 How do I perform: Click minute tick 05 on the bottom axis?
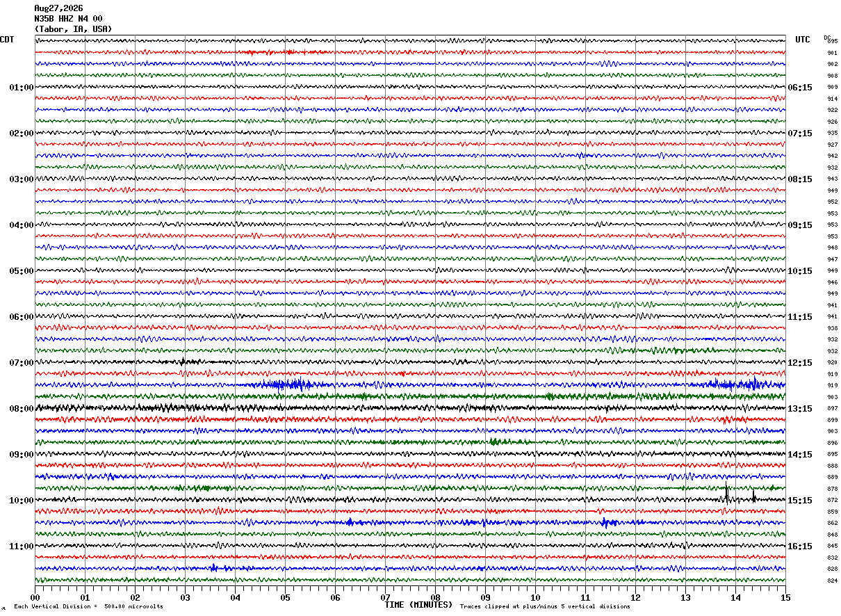[x=285, y=597]
